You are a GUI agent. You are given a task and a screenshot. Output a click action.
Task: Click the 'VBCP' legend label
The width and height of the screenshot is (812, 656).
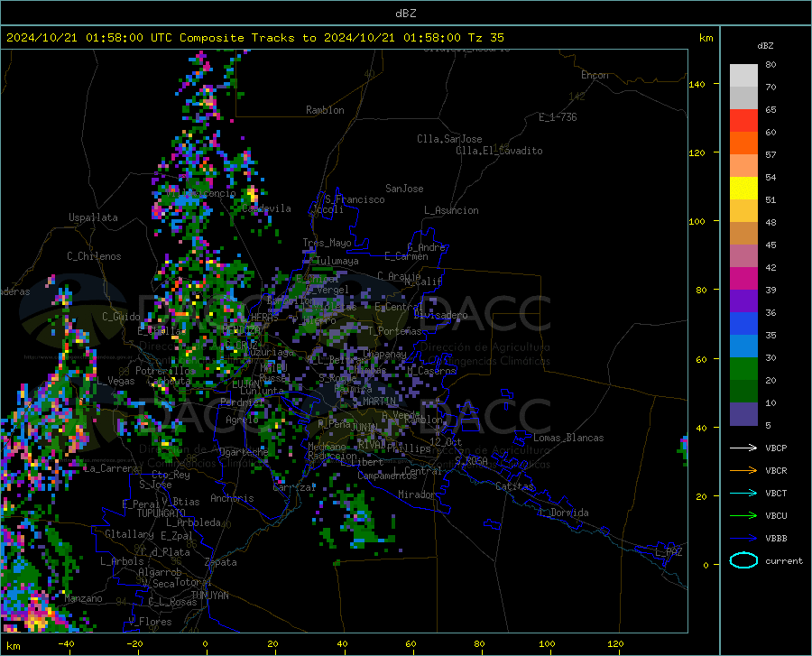tap(776, 448)
